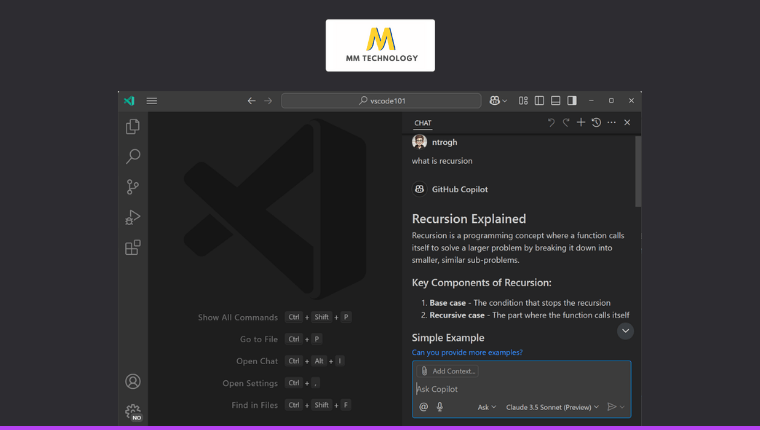Open the Copilot menu in title bar
The width and height of the screenshot is (760, 430).
pos(498,101)
